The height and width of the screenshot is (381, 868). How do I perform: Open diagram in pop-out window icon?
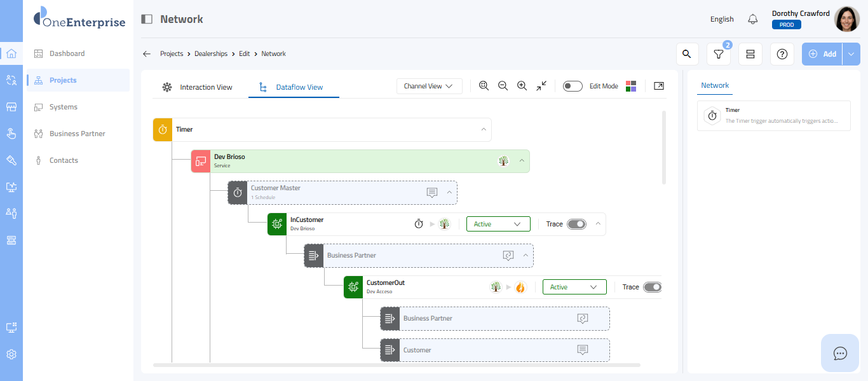click(659, 86)
